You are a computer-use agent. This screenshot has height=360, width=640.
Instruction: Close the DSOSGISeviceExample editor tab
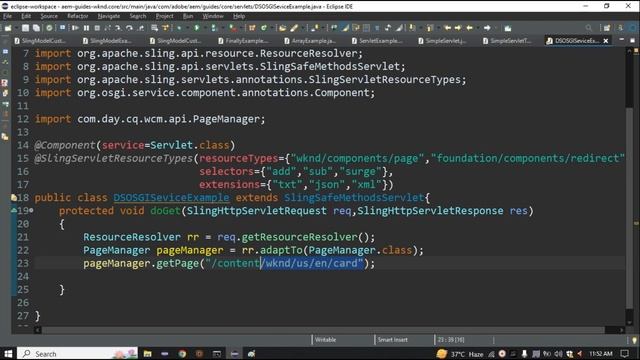[x=606, y=41]
